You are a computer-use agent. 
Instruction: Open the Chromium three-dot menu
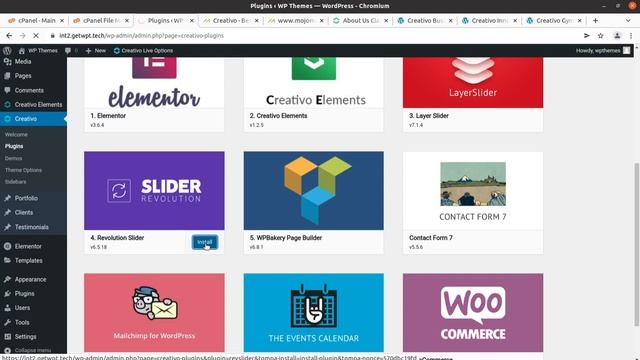631,36
